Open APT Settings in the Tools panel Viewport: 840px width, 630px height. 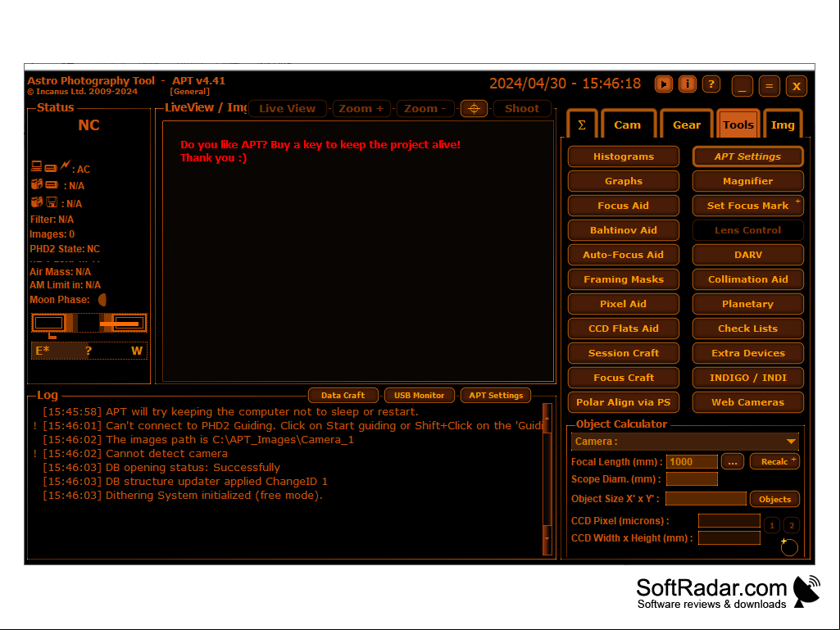748,156
